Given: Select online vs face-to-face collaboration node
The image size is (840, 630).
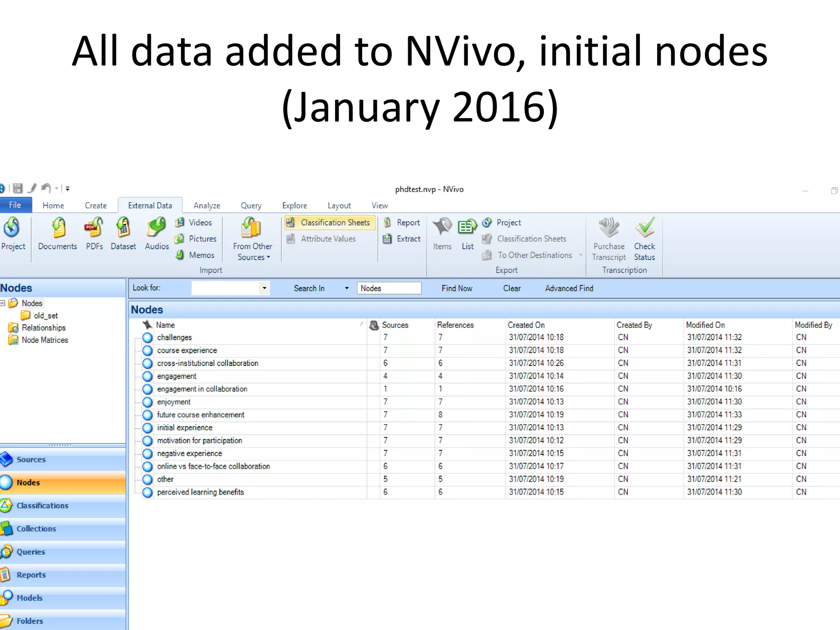Looking at the screenshot, I should point(213,466).
